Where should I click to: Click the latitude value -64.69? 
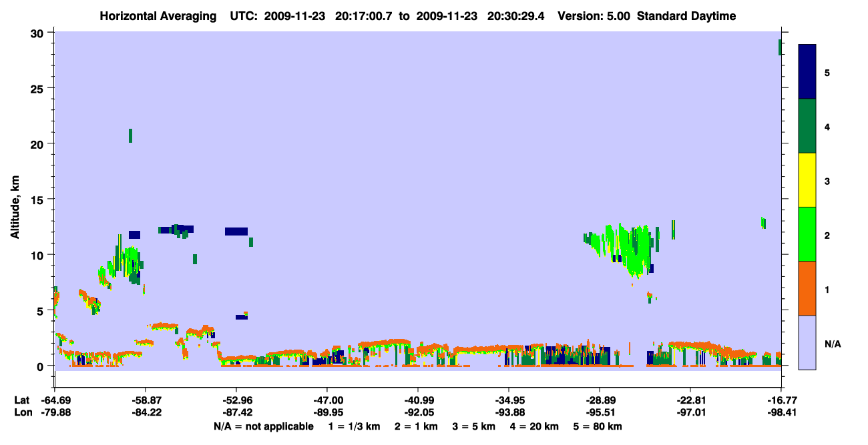click(55, 400)
